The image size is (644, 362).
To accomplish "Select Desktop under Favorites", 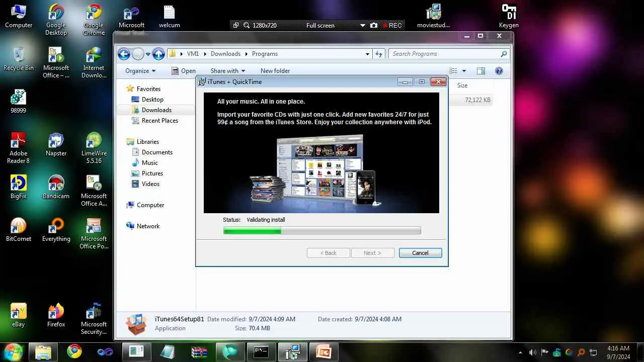I will tap(147, 100).
